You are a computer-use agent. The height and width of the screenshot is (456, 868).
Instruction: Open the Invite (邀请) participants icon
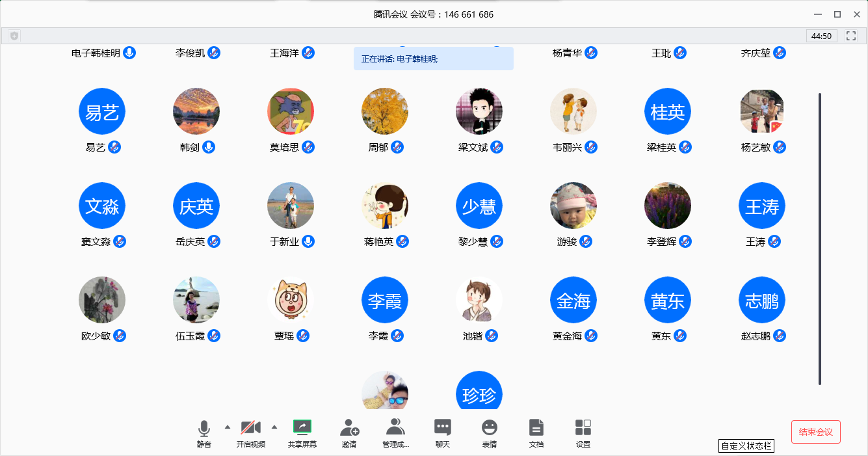349,428
